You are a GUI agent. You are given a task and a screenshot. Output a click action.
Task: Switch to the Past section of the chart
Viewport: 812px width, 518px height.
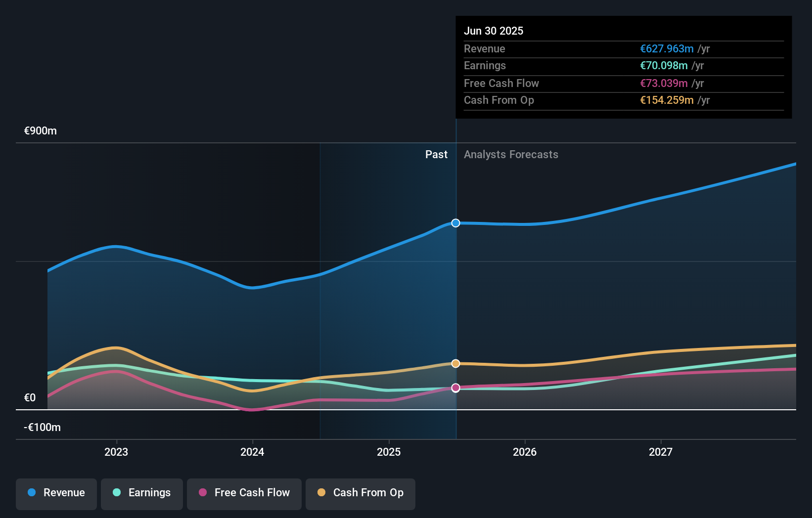pos(436,154)
